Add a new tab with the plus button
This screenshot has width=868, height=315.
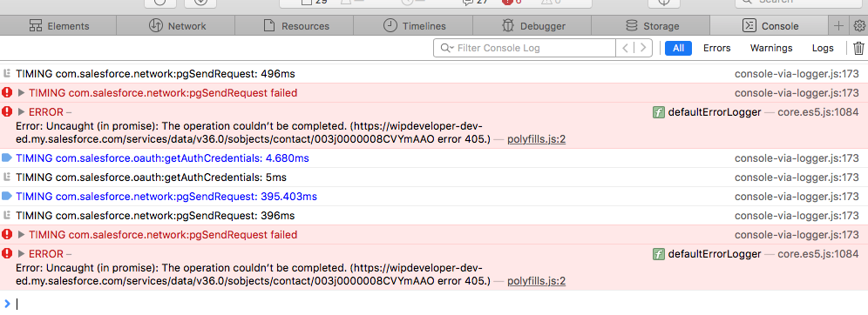click(x=838, y=25)
